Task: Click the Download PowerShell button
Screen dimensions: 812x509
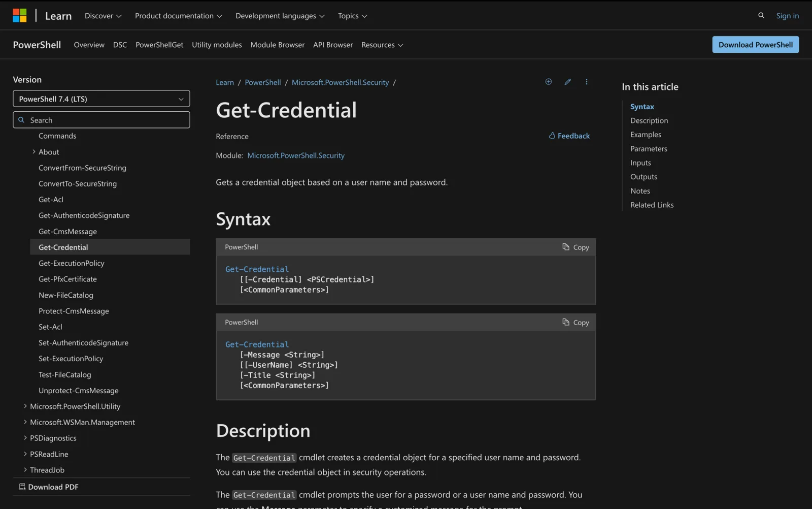Action: [755, 45]
